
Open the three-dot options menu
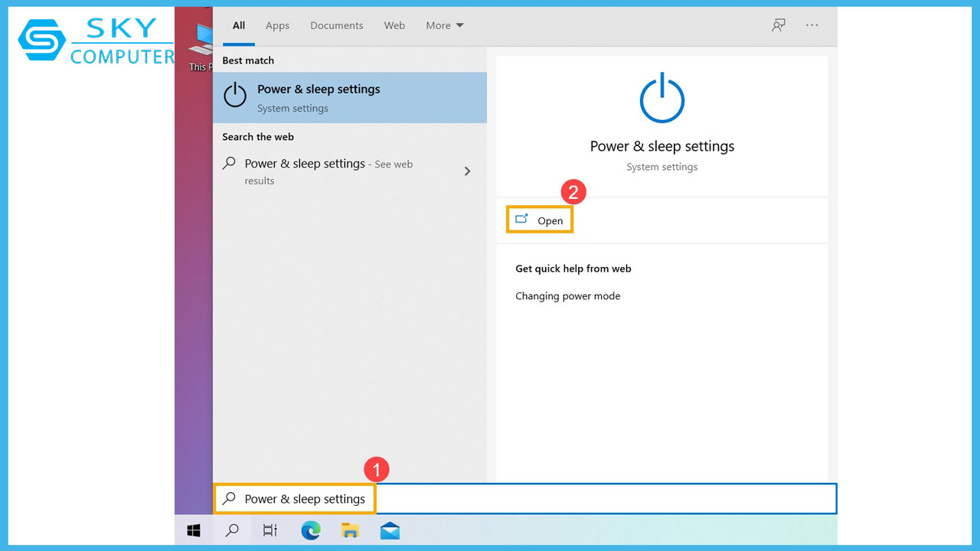click(812, 25)
